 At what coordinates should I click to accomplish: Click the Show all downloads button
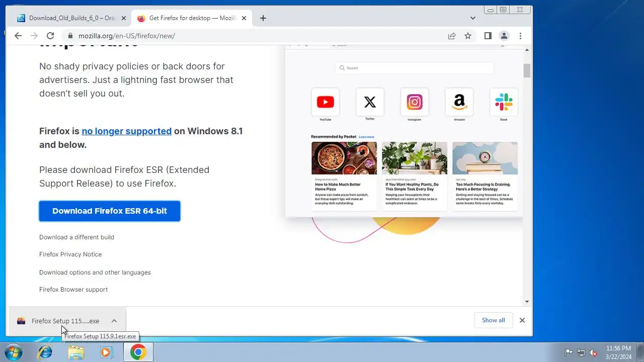(x=493, y=320)
